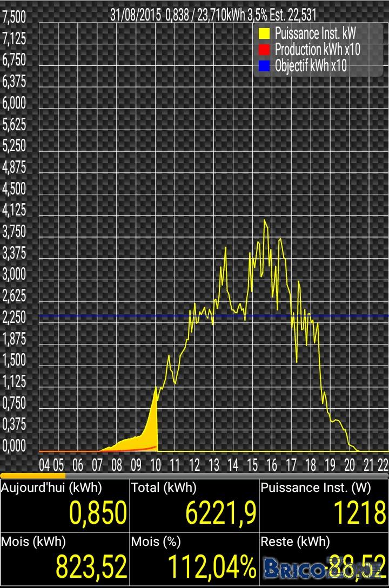
Task: Click the orange progress bar below chart
Action: 32,476
